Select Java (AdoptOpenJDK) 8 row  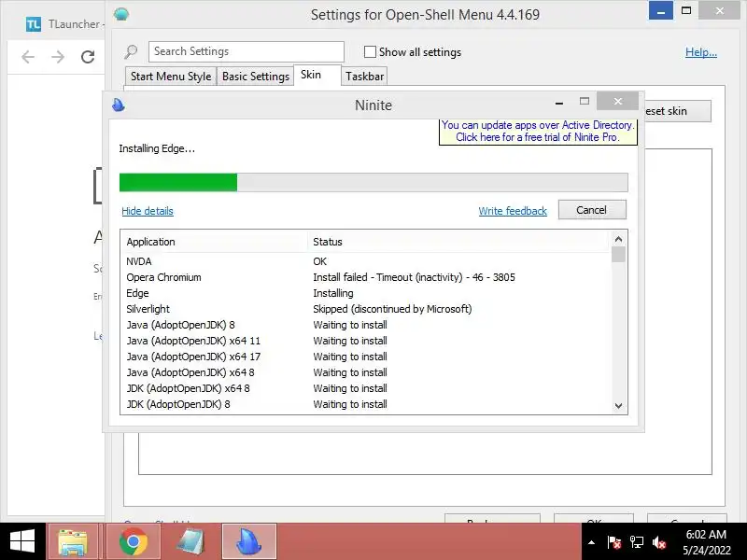(x=365, y=325)
